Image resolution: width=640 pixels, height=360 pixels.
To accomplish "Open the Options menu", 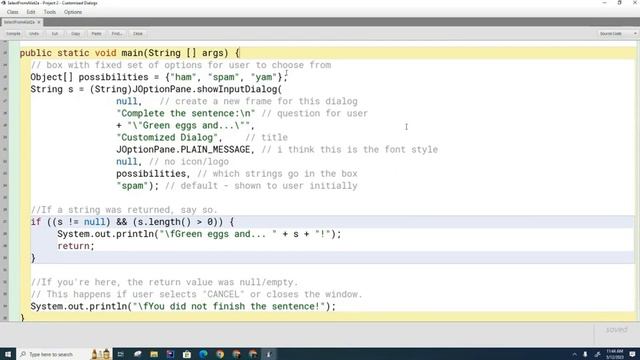I will 73,12.
